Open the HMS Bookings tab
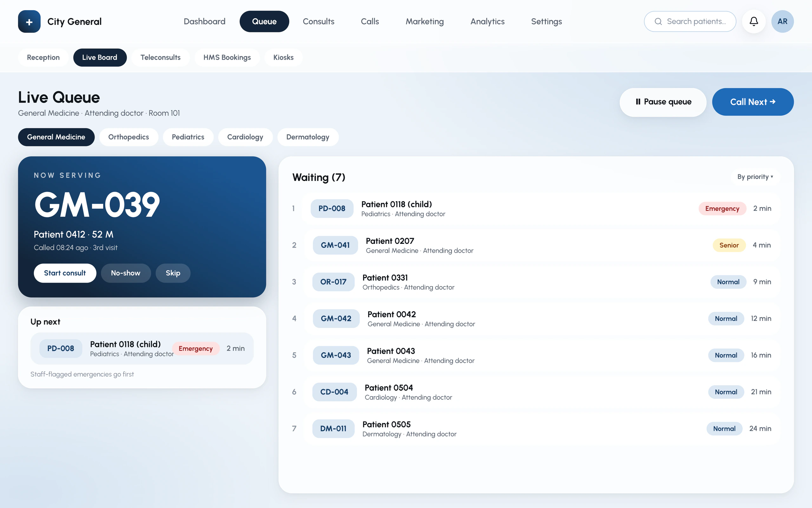 227,57
